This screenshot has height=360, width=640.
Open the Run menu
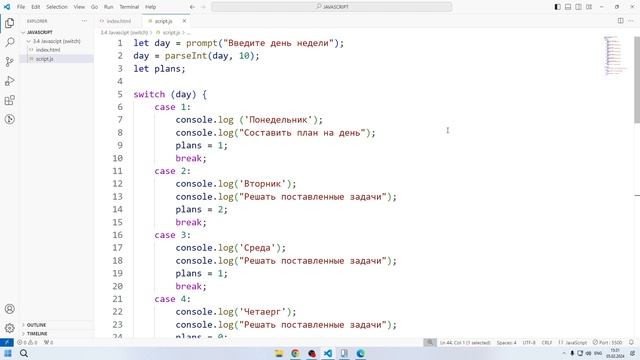tap(109, 7)
